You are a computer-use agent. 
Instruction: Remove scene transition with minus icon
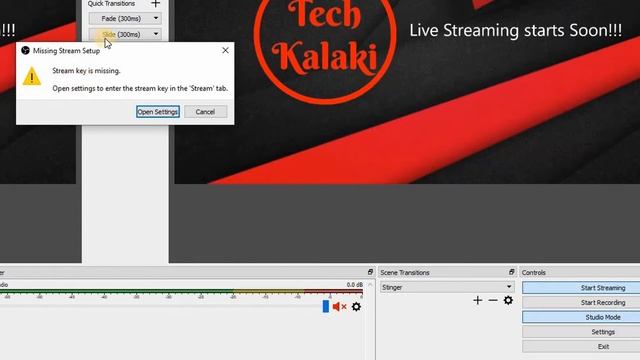(x=493, y=300)
